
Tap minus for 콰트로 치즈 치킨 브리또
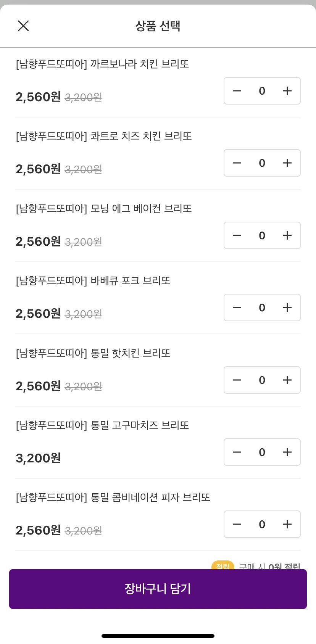point(237,163)
